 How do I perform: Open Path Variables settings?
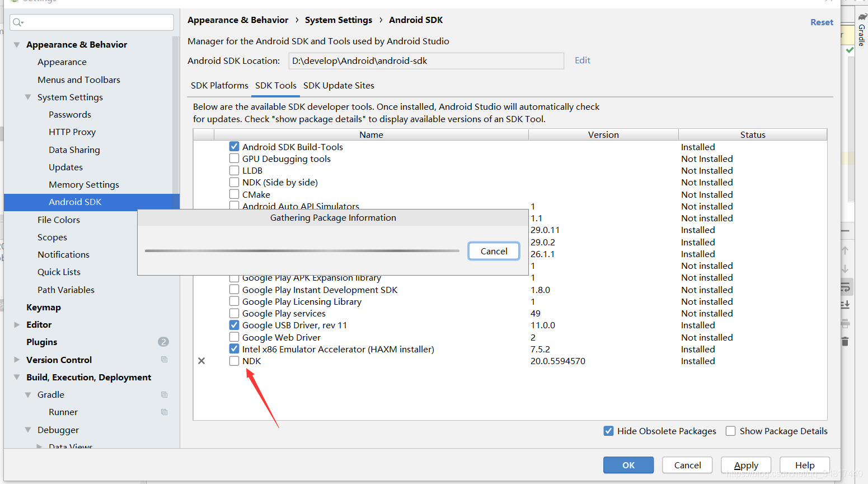pyautogui.click(x=66, y=290)
